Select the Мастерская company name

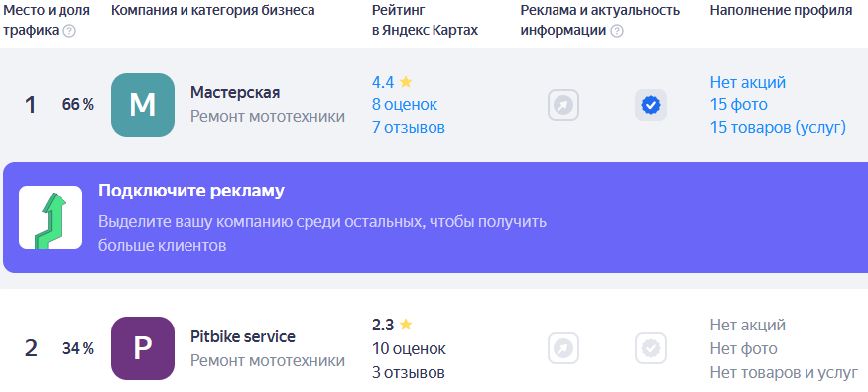click(235, 92)
